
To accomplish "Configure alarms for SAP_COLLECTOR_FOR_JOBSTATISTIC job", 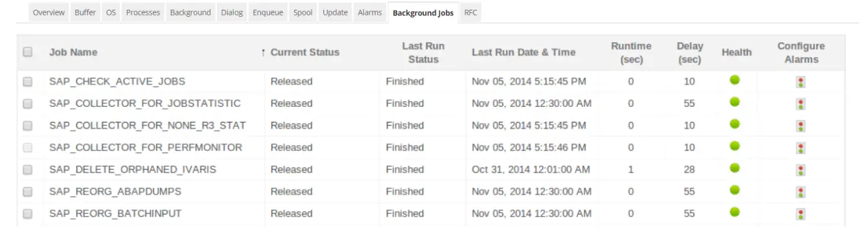I will [x=801, y=104].
